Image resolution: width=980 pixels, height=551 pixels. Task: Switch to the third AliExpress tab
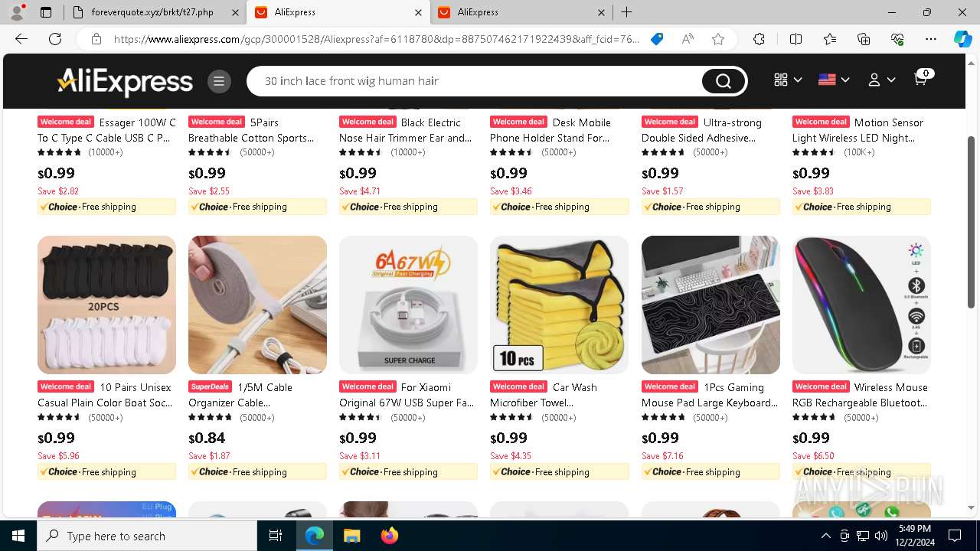[x=521, y=12]
